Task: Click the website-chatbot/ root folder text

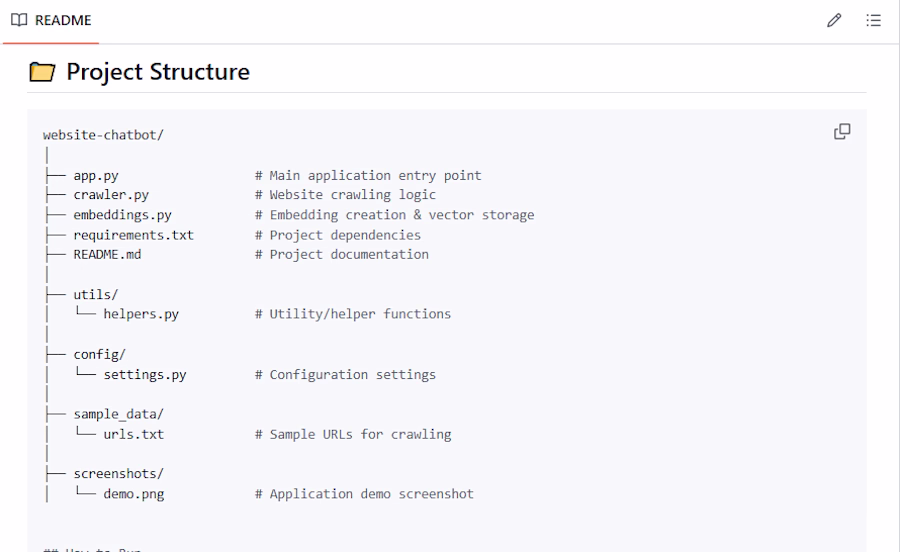Action: 103,135
